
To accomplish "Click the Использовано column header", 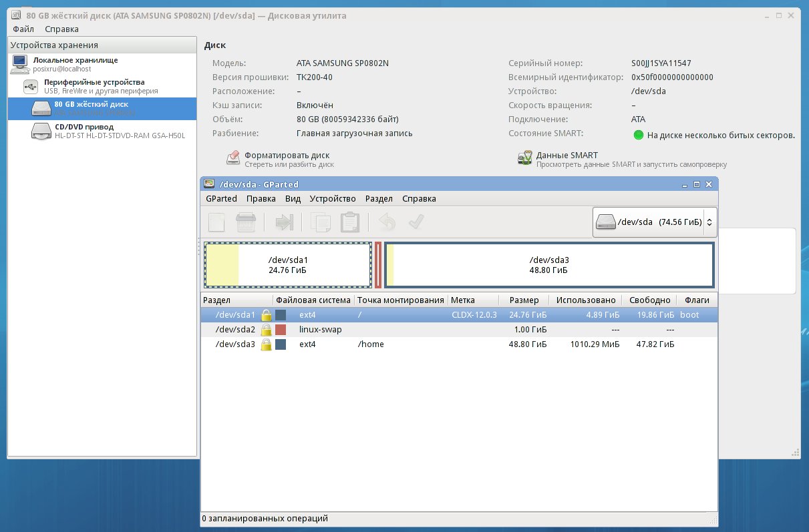I will [x=586, y=300].
